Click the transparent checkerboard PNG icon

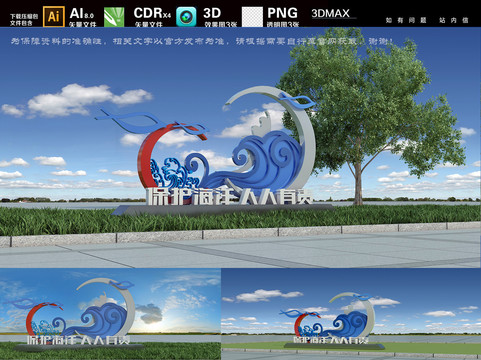pos(252,17)
